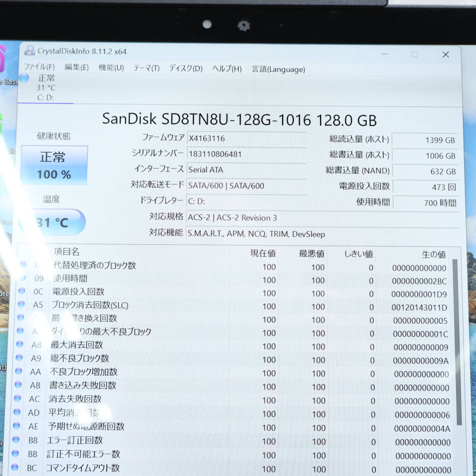The width and height of the screenshot is (476, 476).
Task: Open the ヘルプ(H) menu
Action: tap(227, 69)
